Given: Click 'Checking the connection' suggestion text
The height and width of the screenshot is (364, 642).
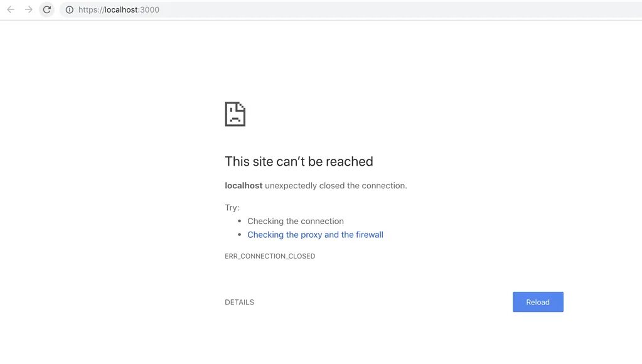Looking at the screenshot, I should click(296, 221).
